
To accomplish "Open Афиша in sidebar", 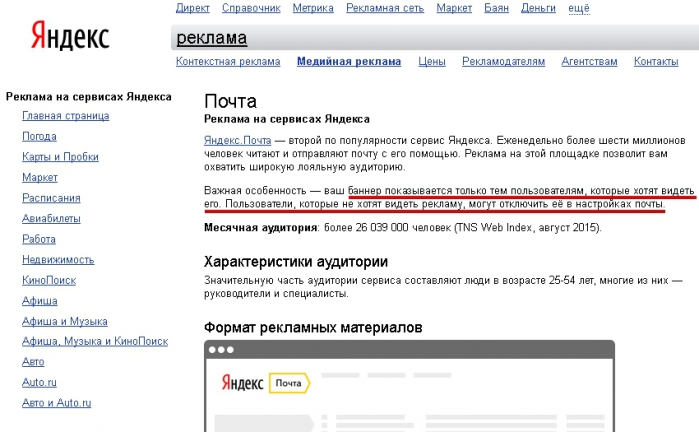I will pos(40,301).
